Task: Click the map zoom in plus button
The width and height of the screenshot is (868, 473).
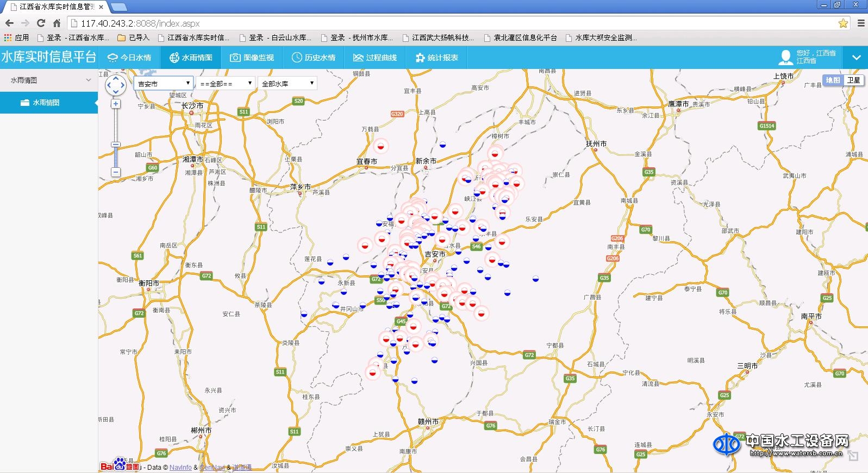Action: click(x=116, y=104)
